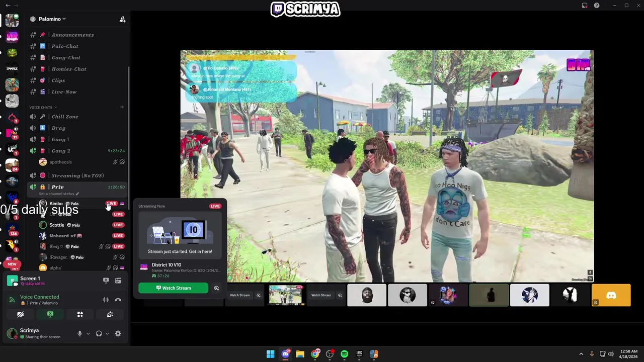Click the LIVE badge next to Scottie
Image resolution: width=644 pixels, height=362 pixels.
(x=118, y=225)
